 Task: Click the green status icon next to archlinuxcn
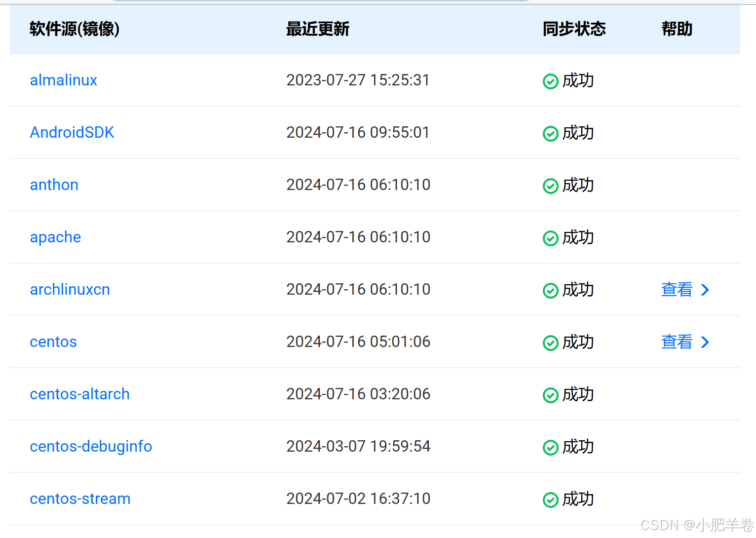point(550,291)
